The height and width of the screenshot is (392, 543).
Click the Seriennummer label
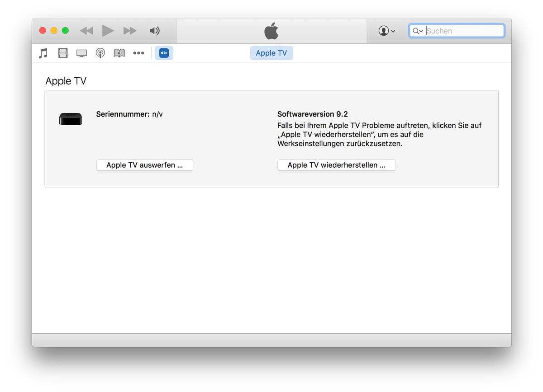[123, 114]
